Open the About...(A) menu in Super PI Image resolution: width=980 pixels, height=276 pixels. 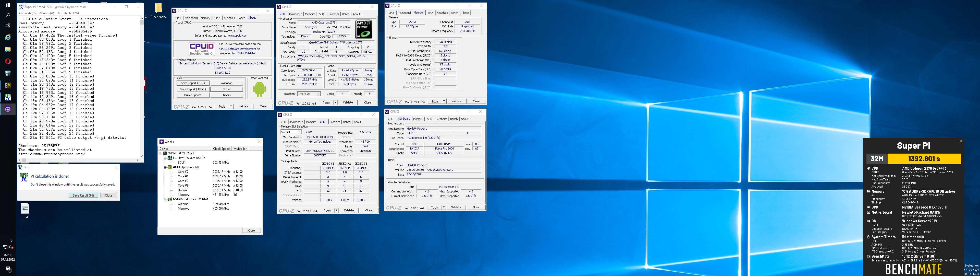pyautogui.click(x=46, y=13)
